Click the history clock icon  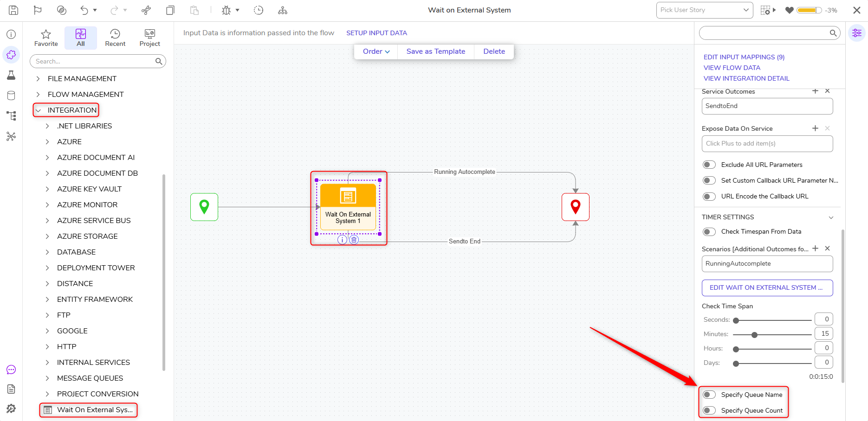259,10
